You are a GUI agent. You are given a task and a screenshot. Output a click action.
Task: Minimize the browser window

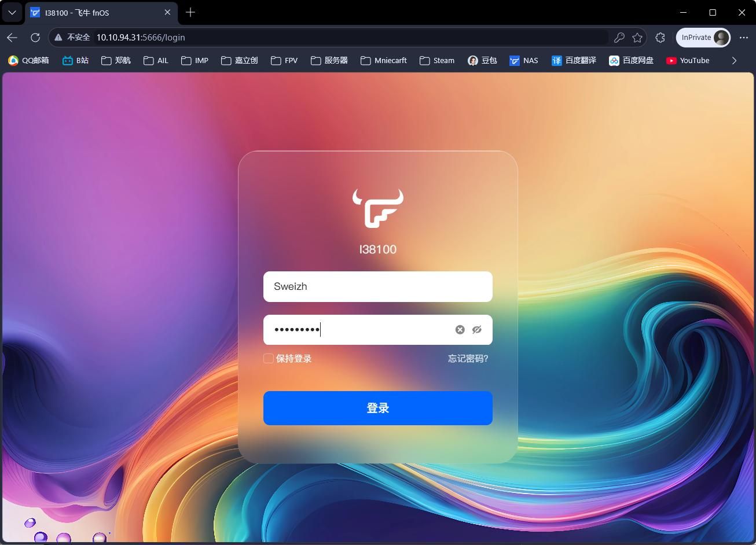click(x=684, y=12)
